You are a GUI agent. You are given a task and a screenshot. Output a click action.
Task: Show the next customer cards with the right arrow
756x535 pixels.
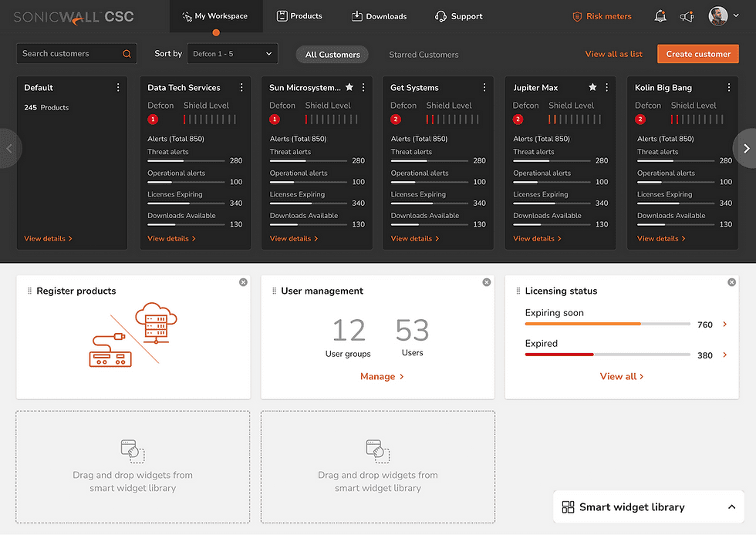(x=745, y=149)
